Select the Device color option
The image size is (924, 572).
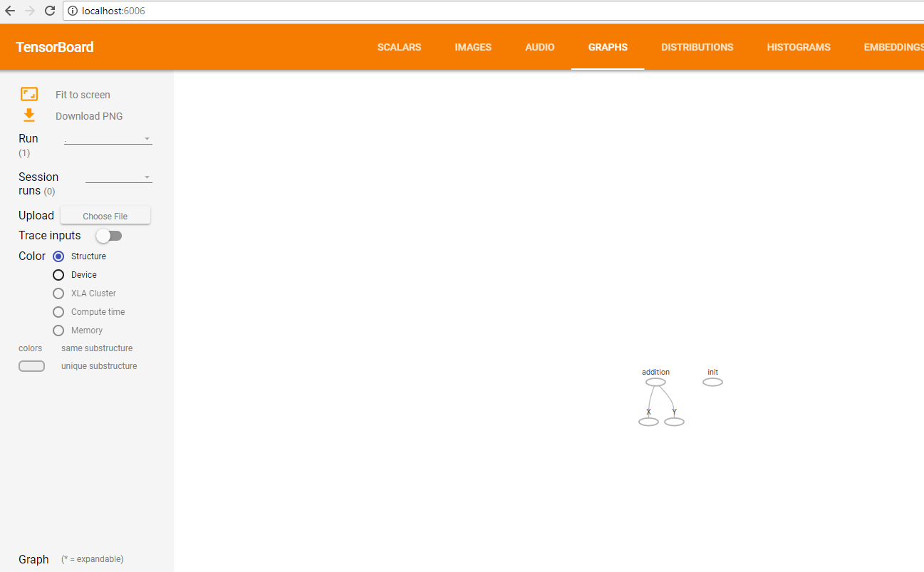click(58, 275)
